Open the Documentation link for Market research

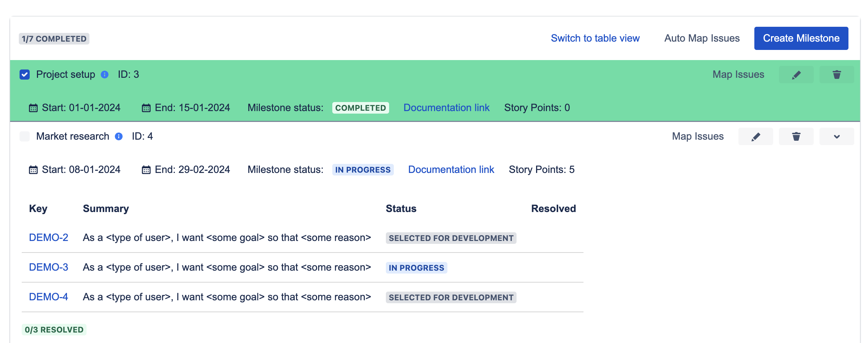(x=451, y=169)
